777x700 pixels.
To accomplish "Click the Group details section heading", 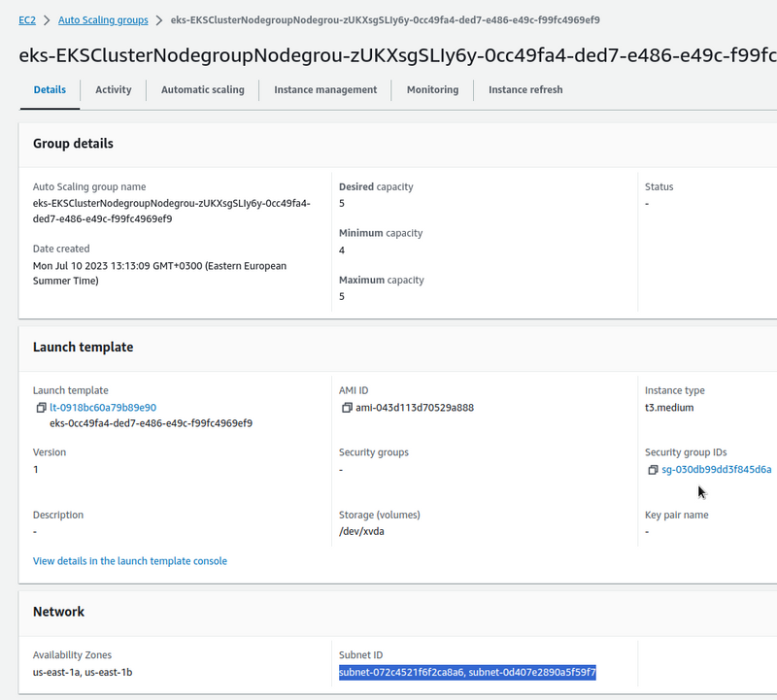I will (74, 144).
